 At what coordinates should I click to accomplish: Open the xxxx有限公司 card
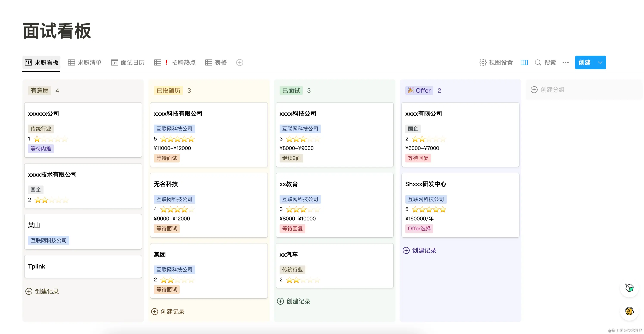(460, 135)
